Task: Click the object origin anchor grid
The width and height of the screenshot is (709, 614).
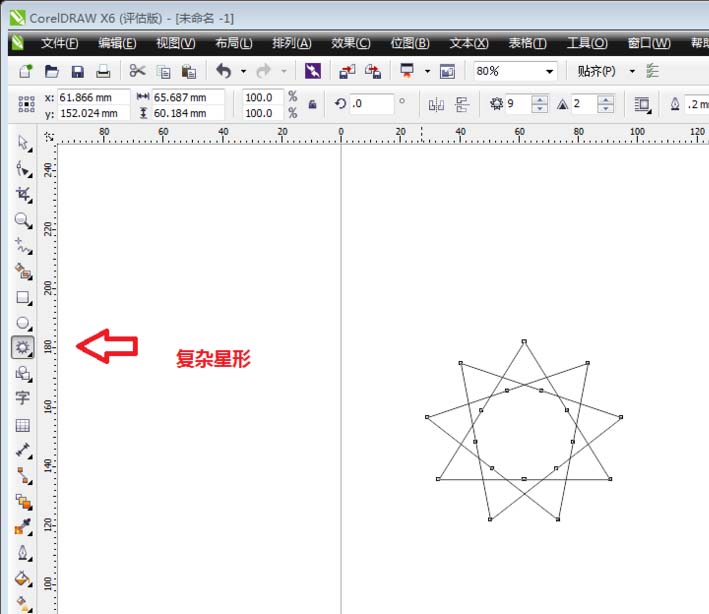Action: coord(26,104)
